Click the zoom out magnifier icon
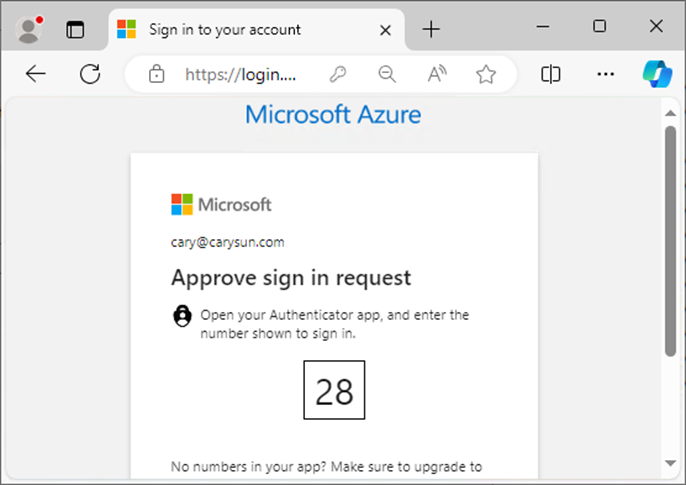Screen dimensions: 686x485 (387, 74)
